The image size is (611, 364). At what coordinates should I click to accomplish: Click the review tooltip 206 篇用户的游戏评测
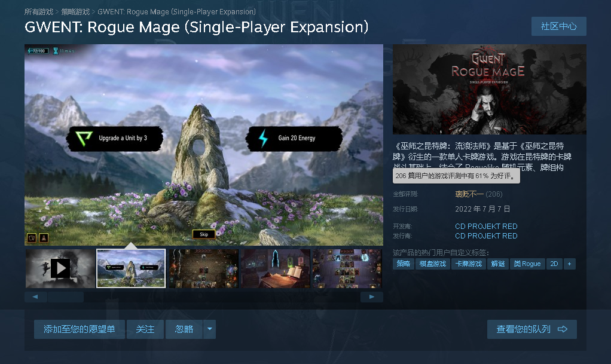tap(456, 176)
